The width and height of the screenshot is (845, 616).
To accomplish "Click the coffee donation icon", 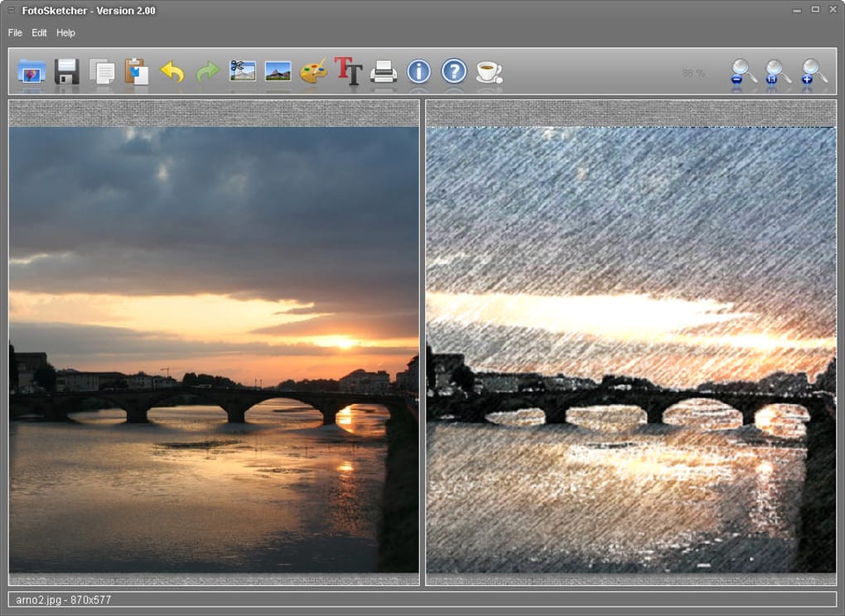I will 487,72.
